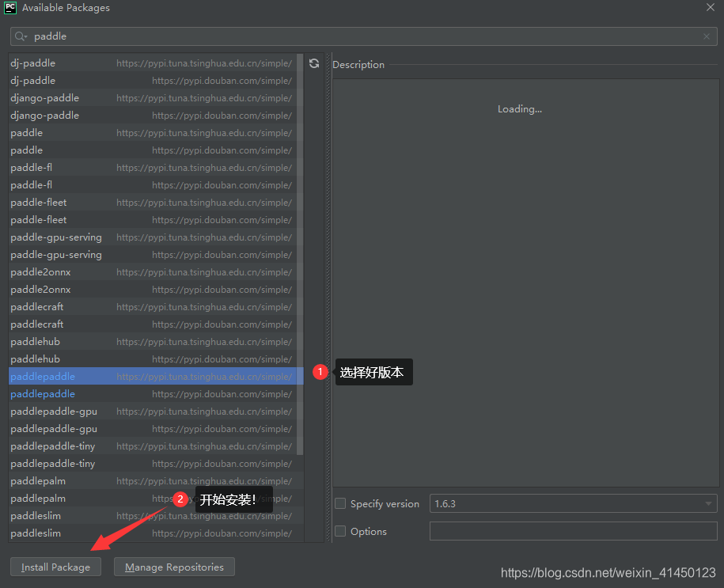This screenshot has height=588, width=724.
Task: Pick django-paddle with the douban URL
Action: click(153, 116)
